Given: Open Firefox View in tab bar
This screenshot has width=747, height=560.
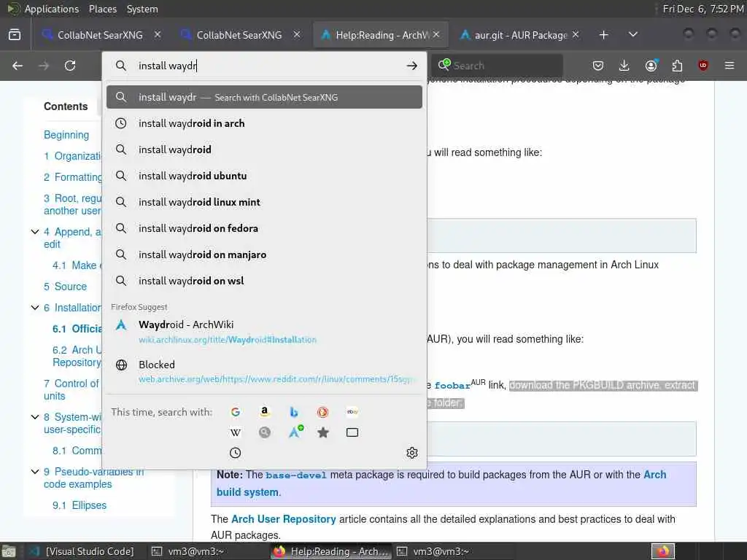Looking at the screenshot, I should click(x=15, y=35).
